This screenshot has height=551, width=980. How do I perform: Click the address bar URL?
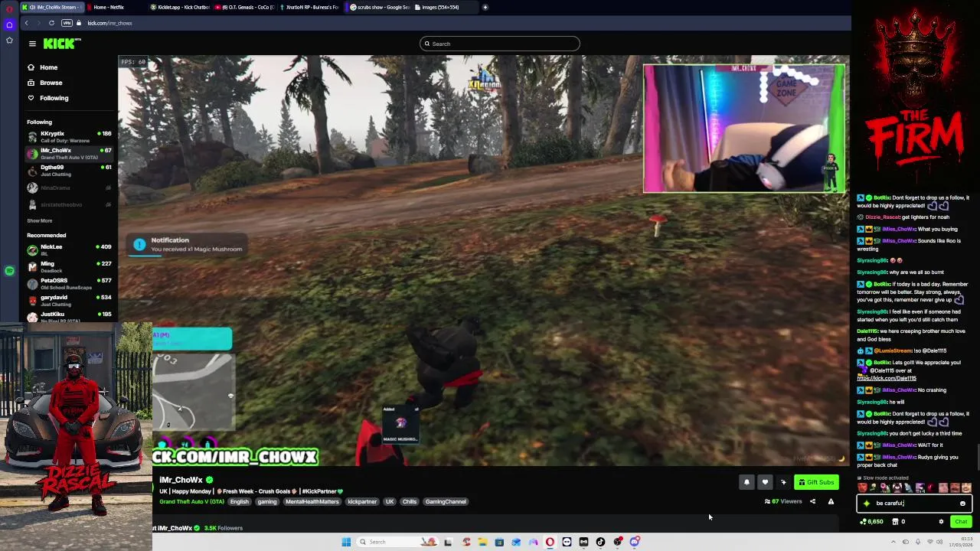click(109, 23)
